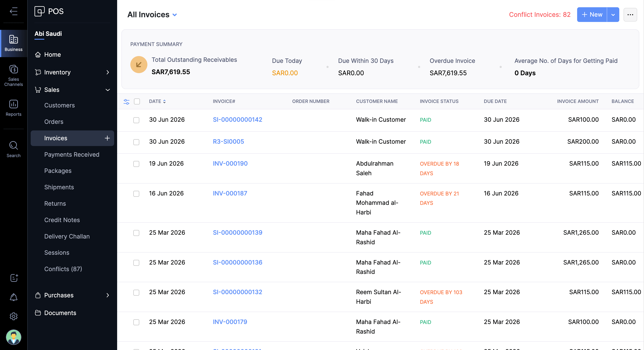Click the Search magnifier icon
The image size is (644, 350).
point(13,145)
